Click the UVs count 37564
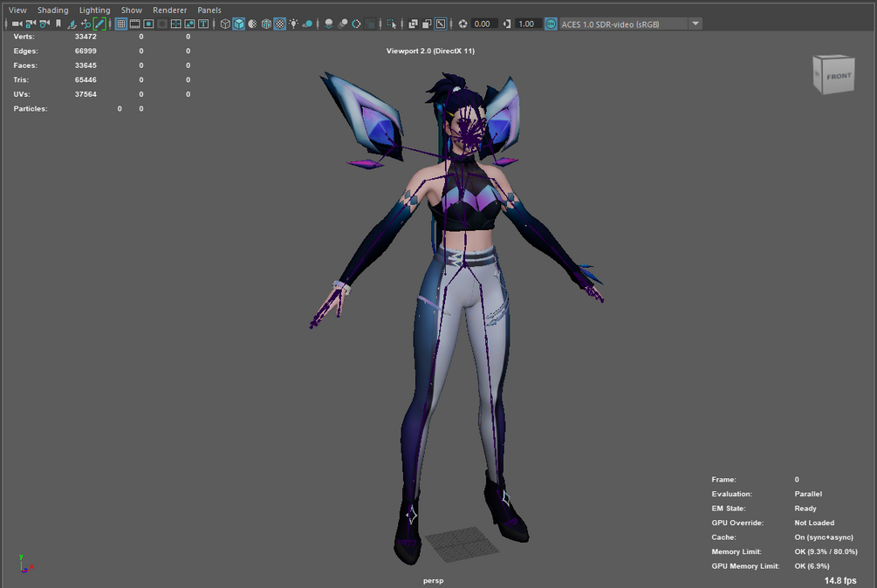The width and height of the screenshot is (877, 588). pos(86,94)
